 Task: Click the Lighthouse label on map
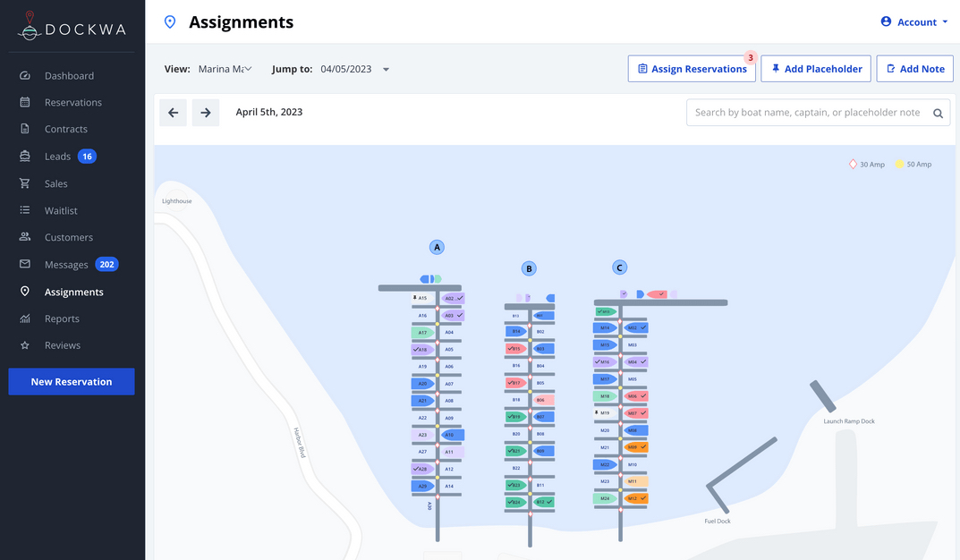pyautogui.click(x=177, y=200)
